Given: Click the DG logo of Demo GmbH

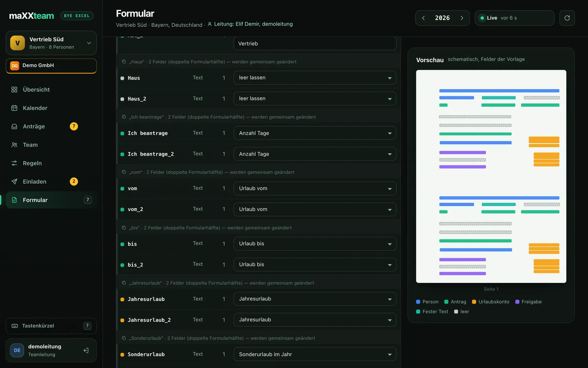Looking at the screenshot, I should [x=15, y=66].
